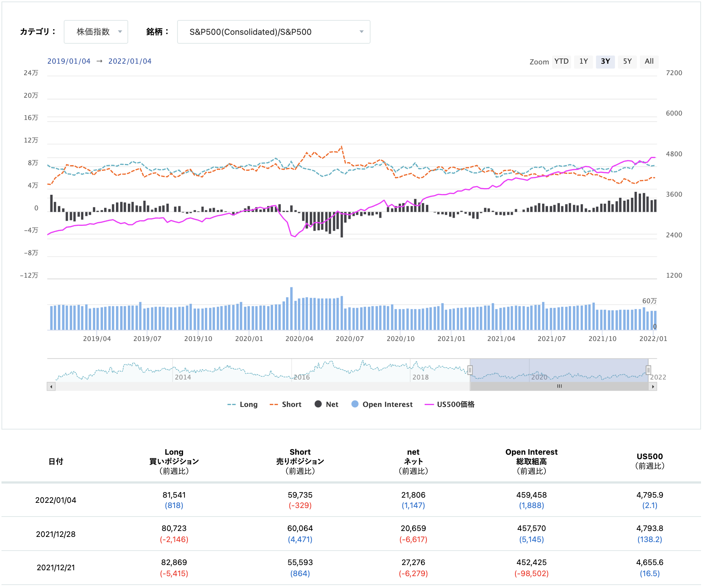Click the Long value 82,869
The image size is (704, 588).
[174, 562]
